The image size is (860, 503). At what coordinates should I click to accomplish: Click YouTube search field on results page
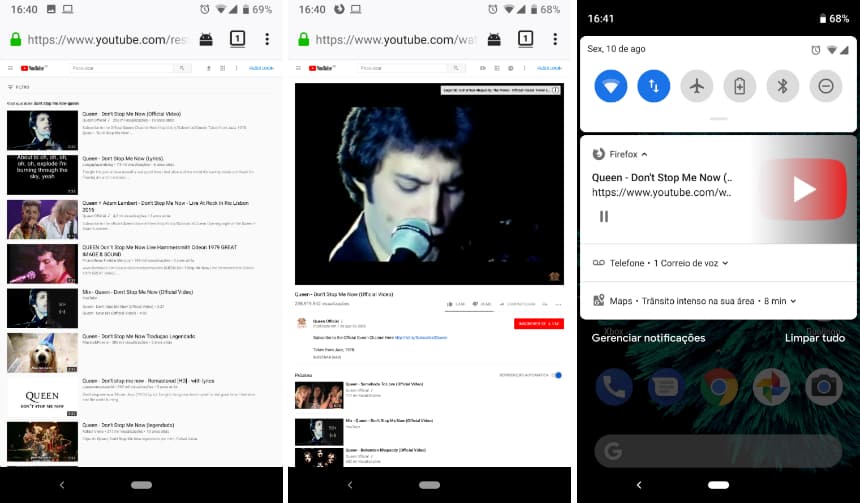[122, 68]
